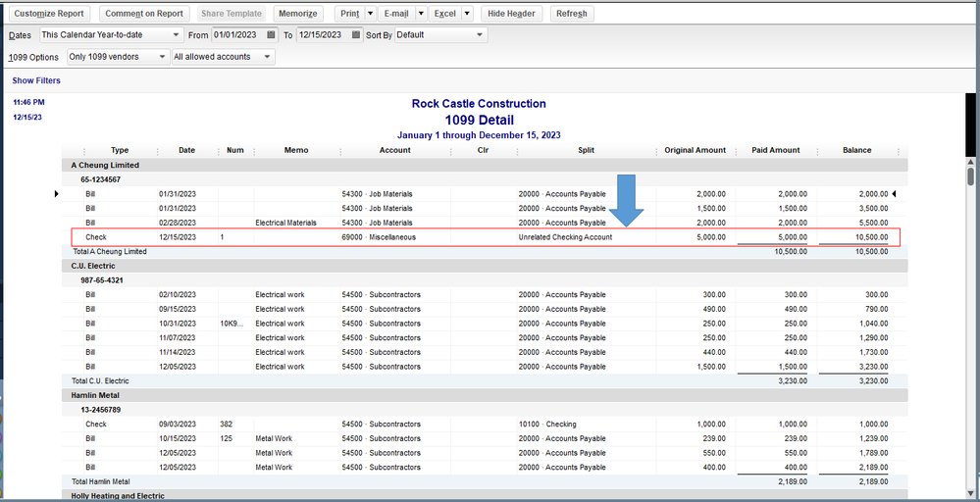Refresh the report
The image size is (980, 502).
[x=571, y=14]
